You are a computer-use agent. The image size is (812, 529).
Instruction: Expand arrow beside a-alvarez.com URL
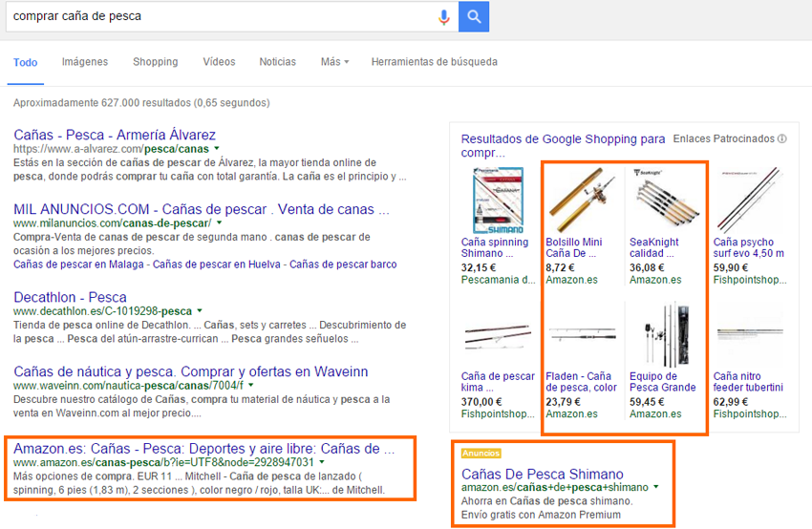[x=217, y=149]
